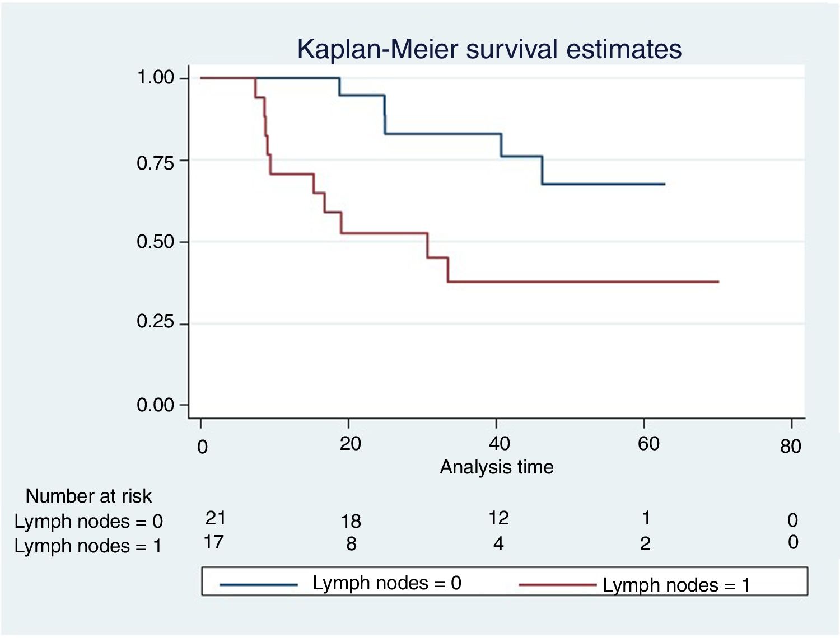Screen dimensions: 840x638
Task: Click the 1.00 y-axis tick label
Action: click(x=155, y=77)
